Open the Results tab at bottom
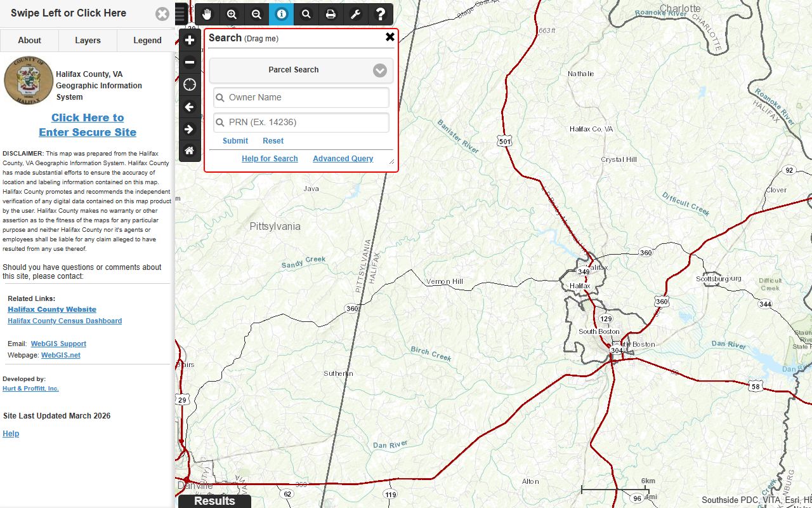The width and height of the screenshot is (812, 508). pyautogui.click(x=214, y=501)
